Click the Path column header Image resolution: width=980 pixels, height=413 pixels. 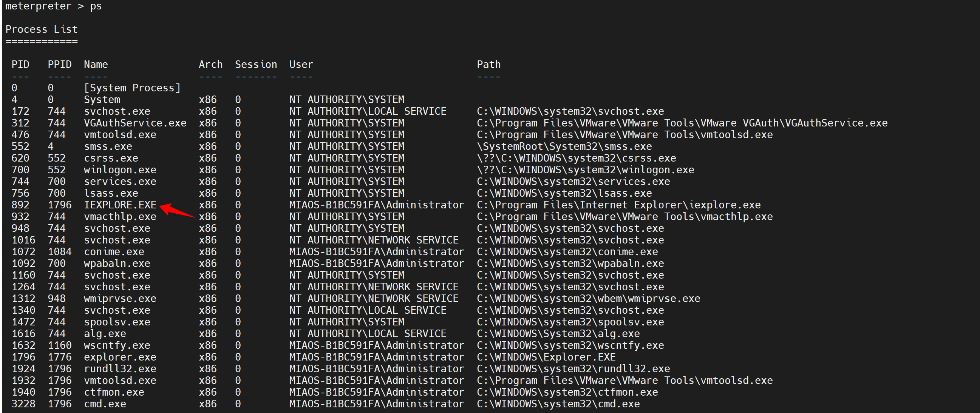488,64
